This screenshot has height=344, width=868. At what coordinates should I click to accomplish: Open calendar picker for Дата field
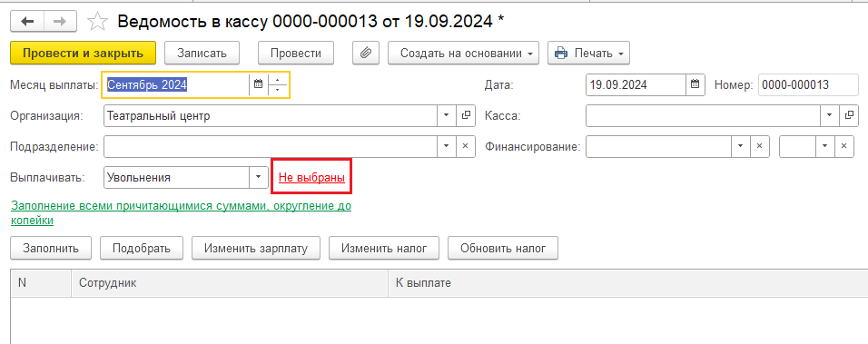click(x=695, y=85)
